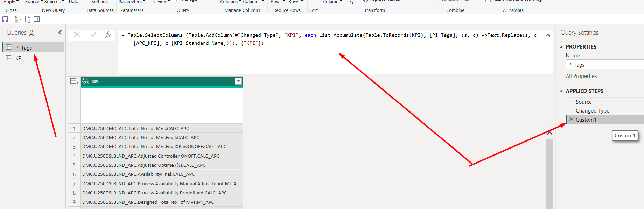Click row number 1 in grid
This screenshot has height=209, width=644.
74,128
